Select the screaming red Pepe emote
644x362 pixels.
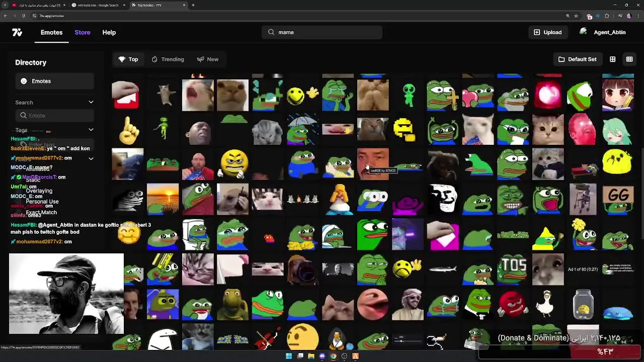(x=547, y=199)
